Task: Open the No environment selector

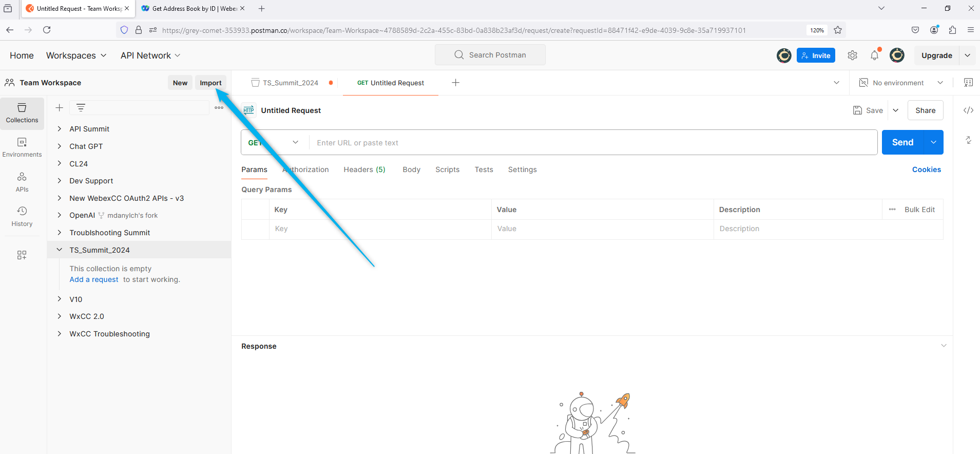Action: point(902,83)
